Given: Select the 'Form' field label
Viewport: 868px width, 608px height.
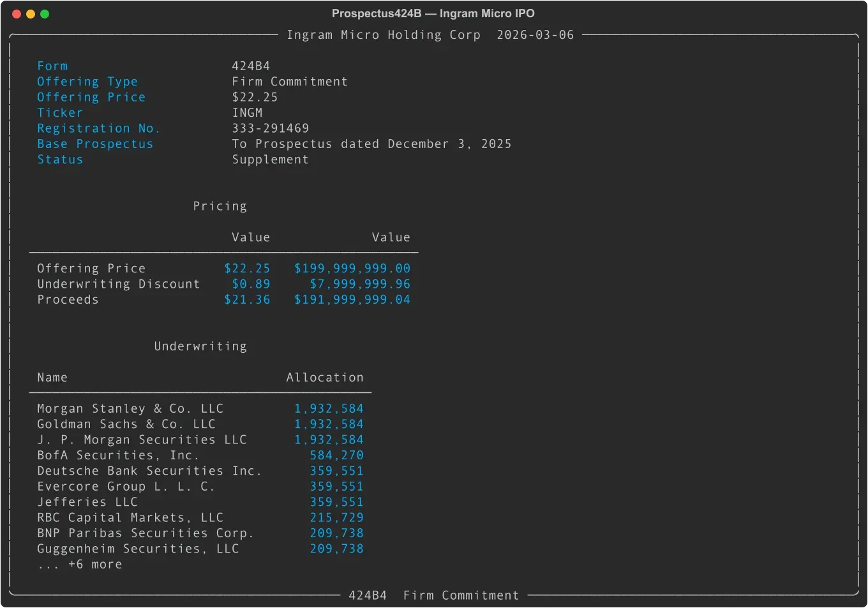Looking at the screenshot, I should (x=52, y=66).
